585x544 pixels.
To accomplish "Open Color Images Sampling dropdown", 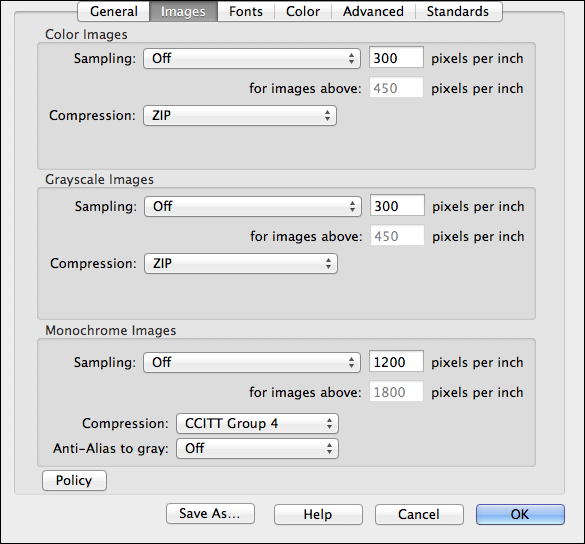I will [252, 58].
